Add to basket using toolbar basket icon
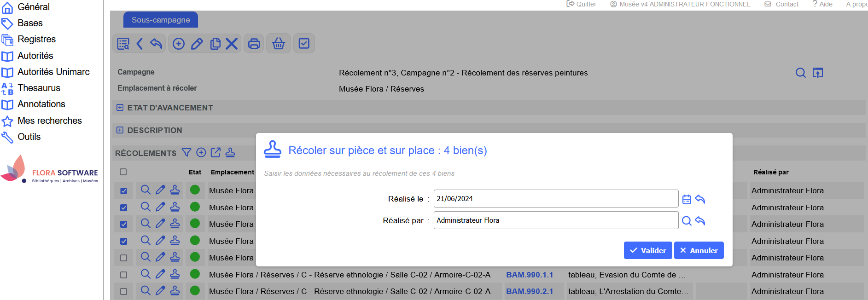868x300 pixels. click(x=279, y=44)
